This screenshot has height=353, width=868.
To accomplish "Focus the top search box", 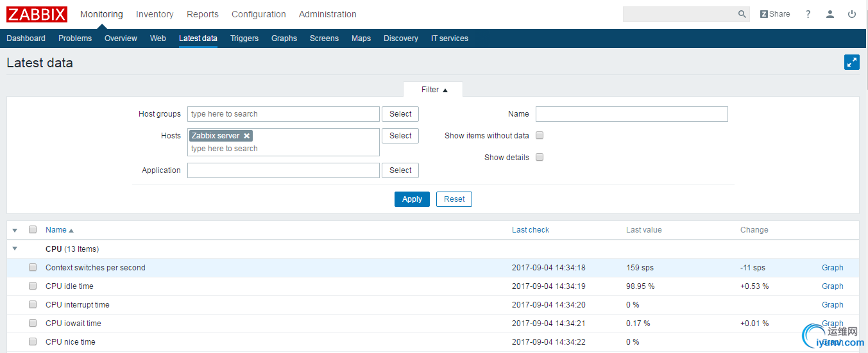I will [679, 14].
